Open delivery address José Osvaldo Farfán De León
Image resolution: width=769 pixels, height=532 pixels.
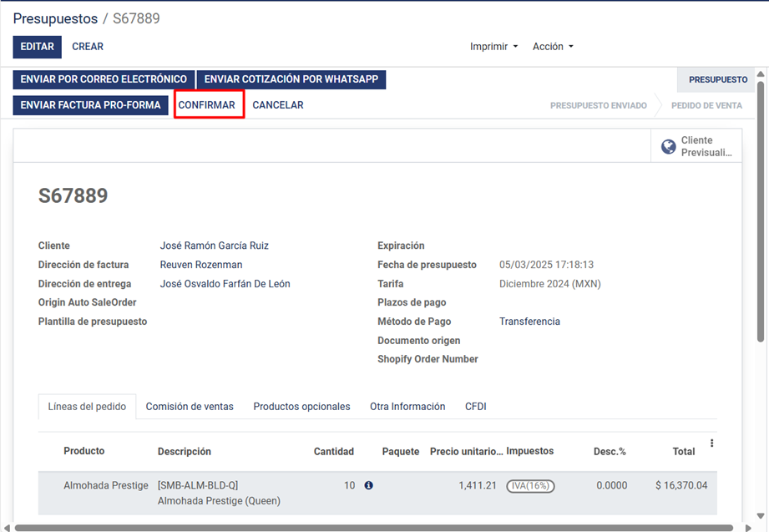click(225, 284)
